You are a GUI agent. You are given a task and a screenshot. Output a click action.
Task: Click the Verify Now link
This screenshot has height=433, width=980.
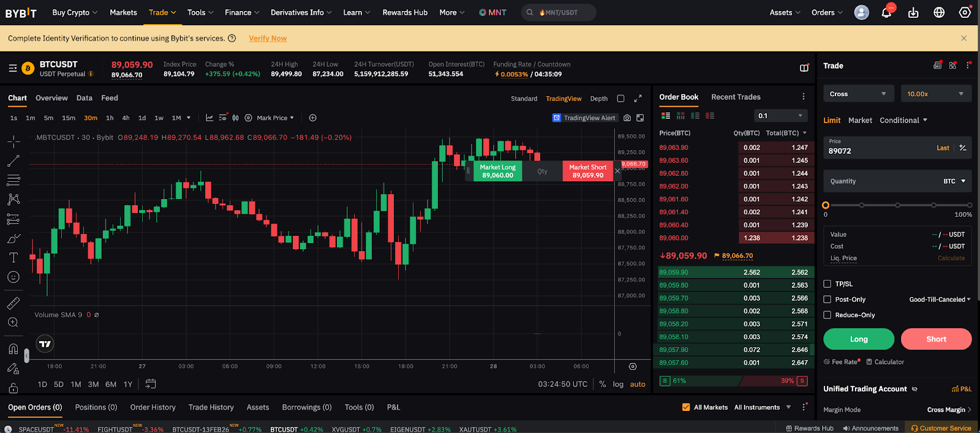point(268,38)
